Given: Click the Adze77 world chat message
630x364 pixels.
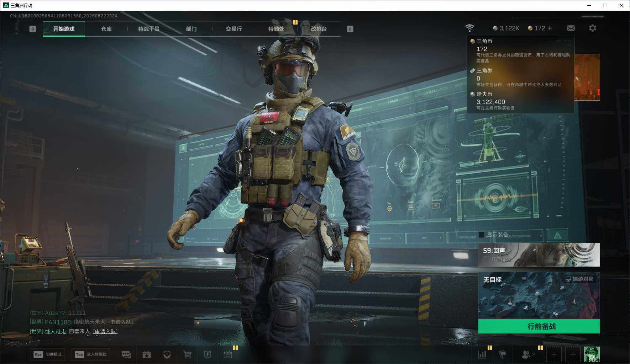Looking at the screenshot, I should coord(58,313).
